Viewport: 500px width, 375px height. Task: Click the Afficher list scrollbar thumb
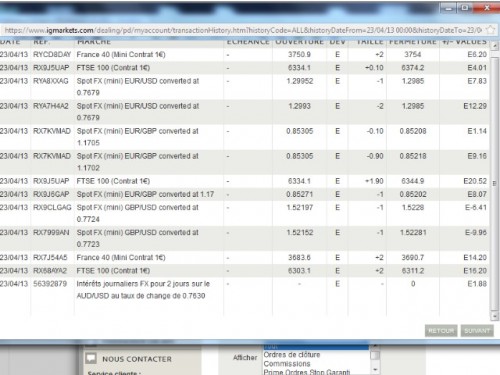[x=375, y=355]
